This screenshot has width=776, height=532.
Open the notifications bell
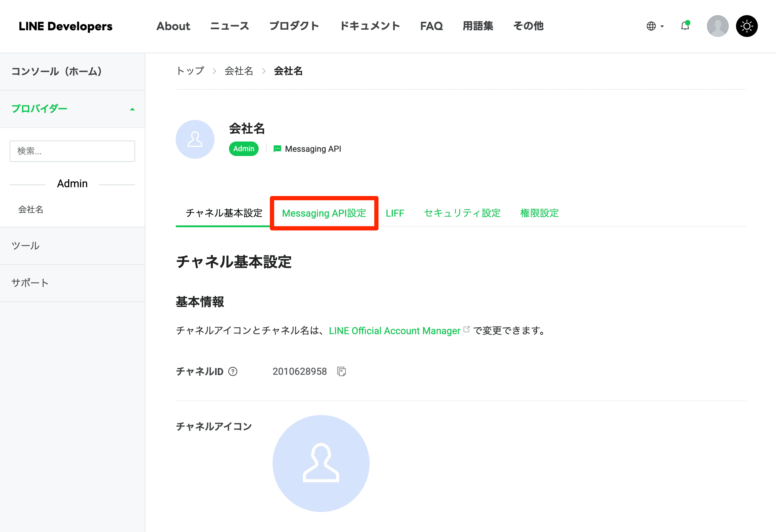point(685,26)
